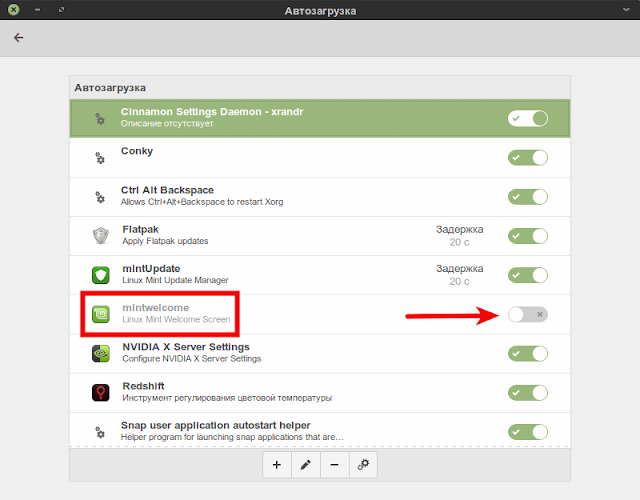This screenshot has height=500, width=640.
Task: Select the NVIDIA X Server Settings title
Action: click(186, 347)
